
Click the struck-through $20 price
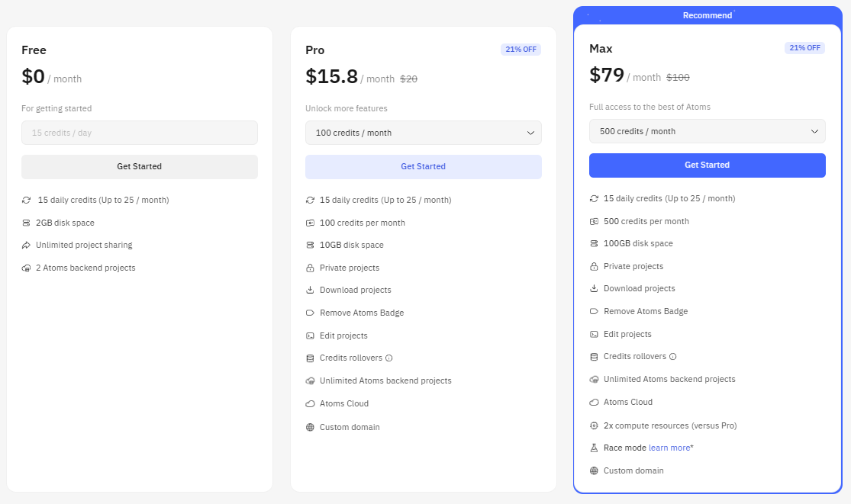pos(408,79)
